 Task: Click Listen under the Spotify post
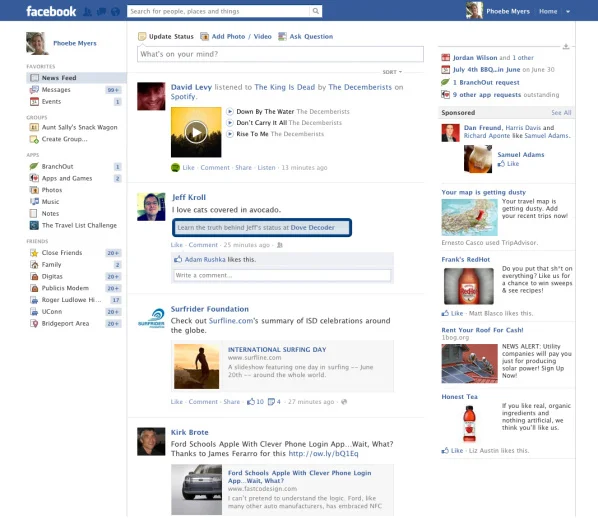[x=266, y=167]
